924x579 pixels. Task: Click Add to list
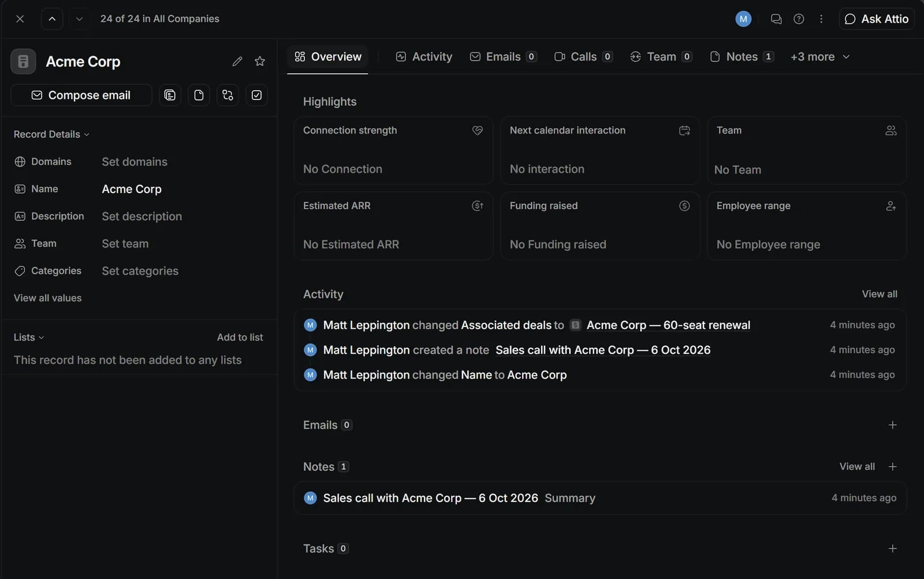tap(240, 337)
